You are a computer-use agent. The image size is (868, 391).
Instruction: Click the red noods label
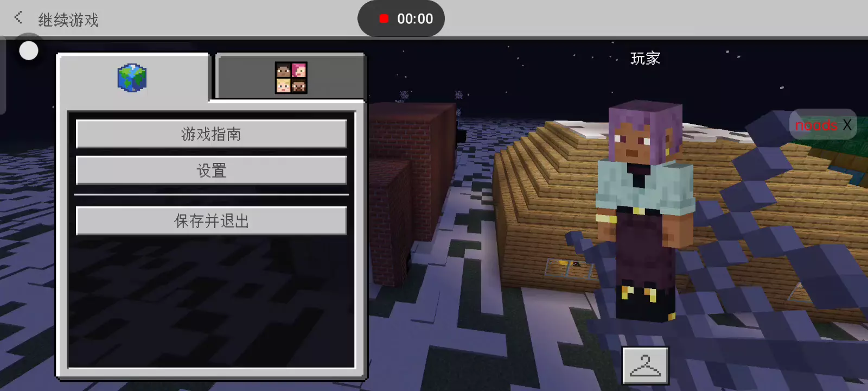pyautogui.click(x=816, y=125)
